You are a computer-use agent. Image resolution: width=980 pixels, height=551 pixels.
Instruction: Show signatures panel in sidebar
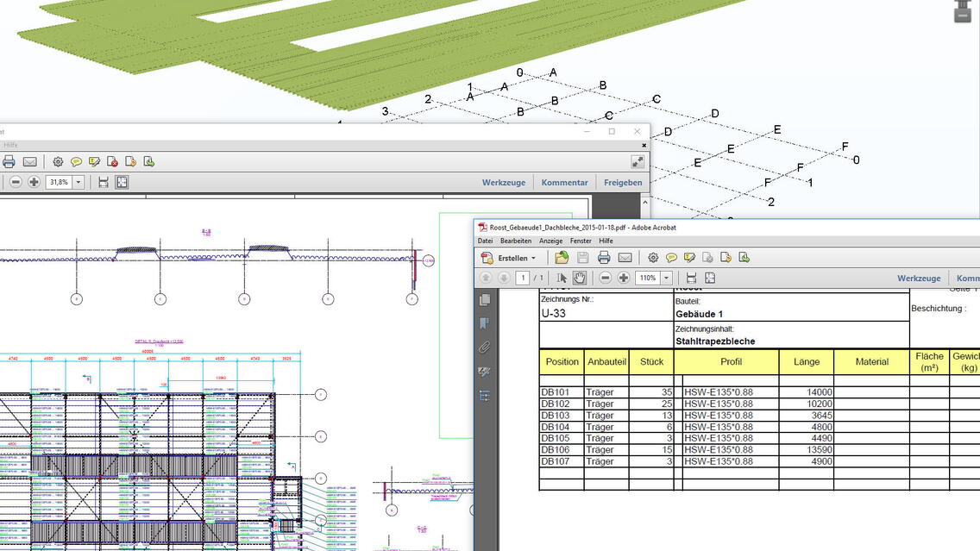point(484,372)
